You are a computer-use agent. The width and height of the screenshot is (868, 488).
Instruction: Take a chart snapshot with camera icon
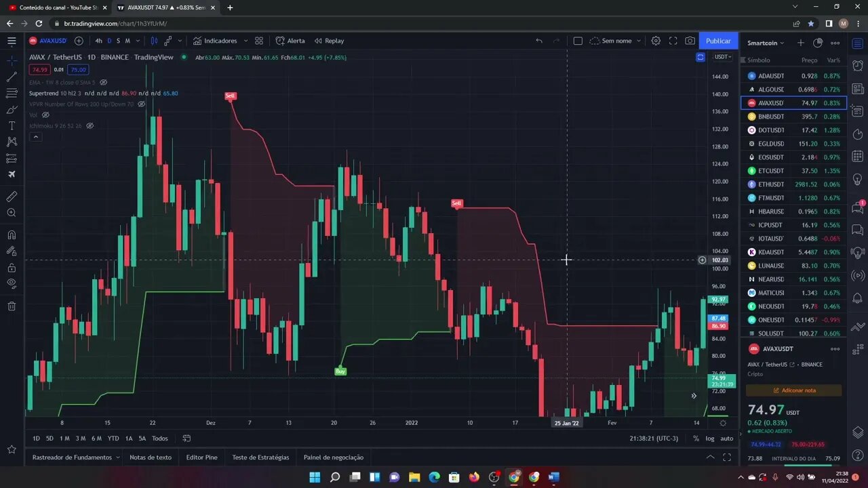pos(690,41)
